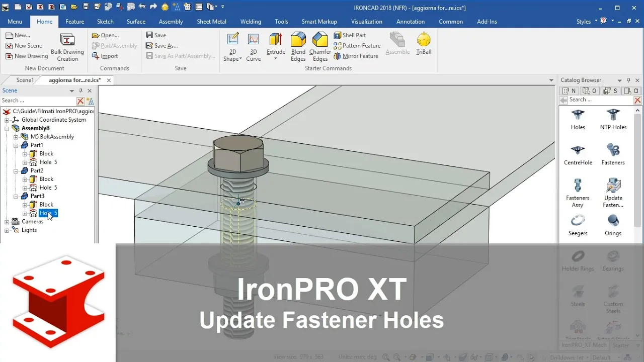644x362 pixels.
Task: Click the Scene browser search field
Action: pos(38,101)
